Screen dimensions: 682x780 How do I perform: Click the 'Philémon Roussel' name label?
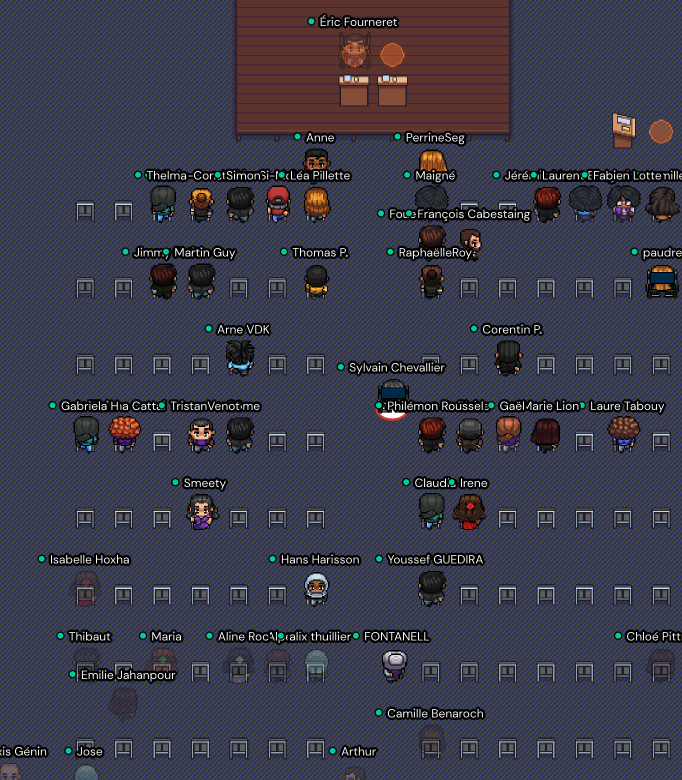tap(437, 406)
